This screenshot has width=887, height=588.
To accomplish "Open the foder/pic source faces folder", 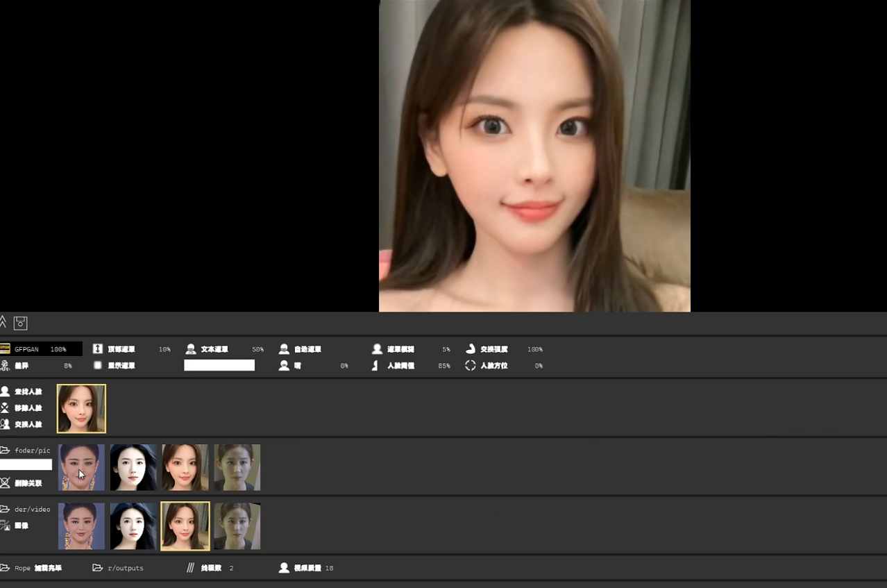I will click(6, 451).
